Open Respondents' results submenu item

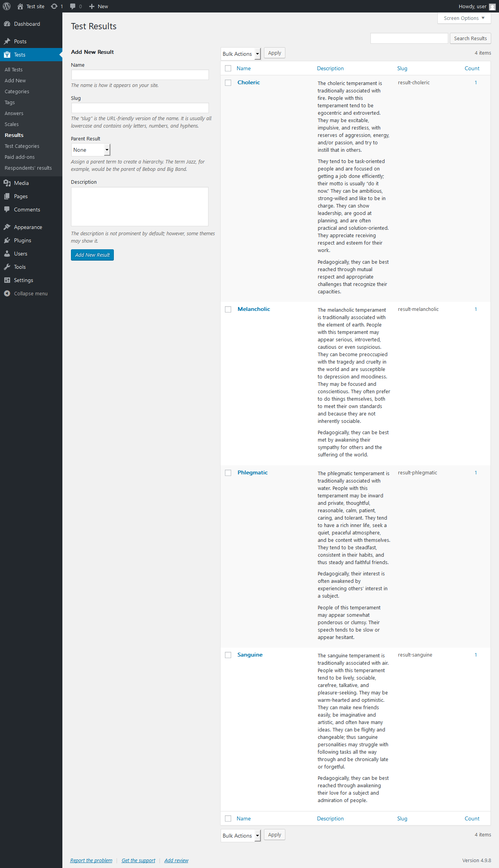pyautogui.click(x=28, y=168)
